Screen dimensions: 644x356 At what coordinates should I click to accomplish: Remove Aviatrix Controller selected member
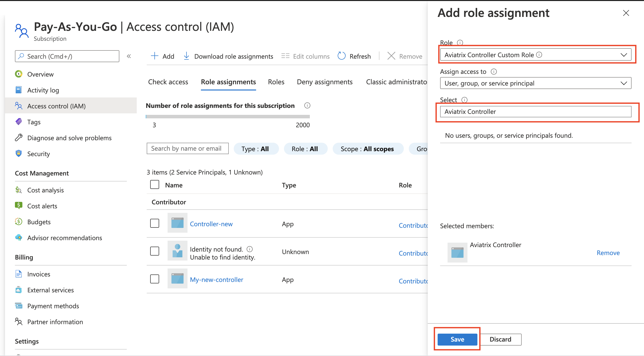[608, 252]
